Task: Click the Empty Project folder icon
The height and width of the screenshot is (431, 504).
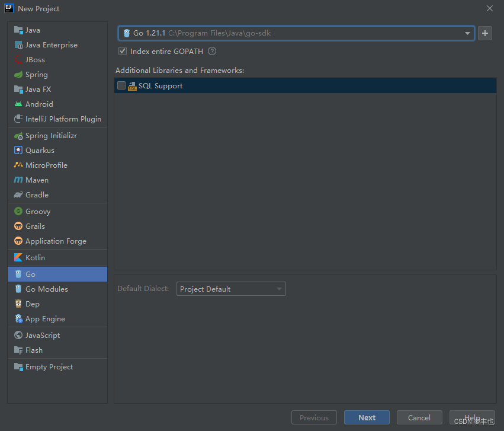Action: [18, 366]
